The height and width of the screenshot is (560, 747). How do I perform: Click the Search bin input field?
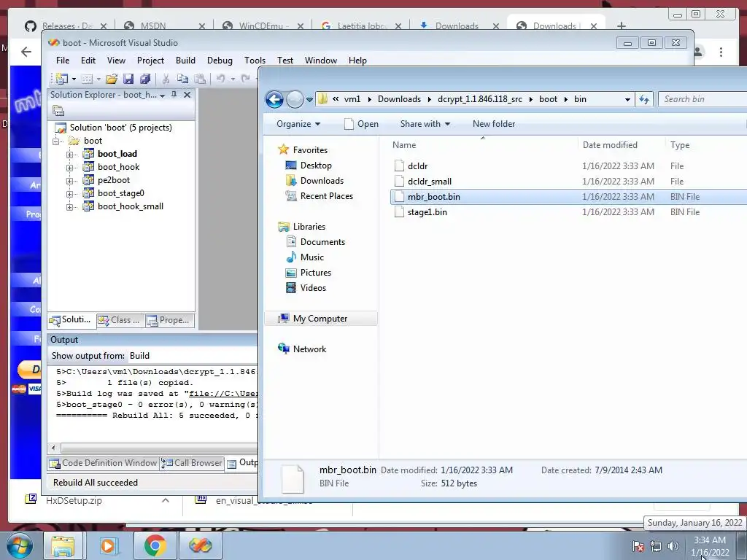point(703,99)
